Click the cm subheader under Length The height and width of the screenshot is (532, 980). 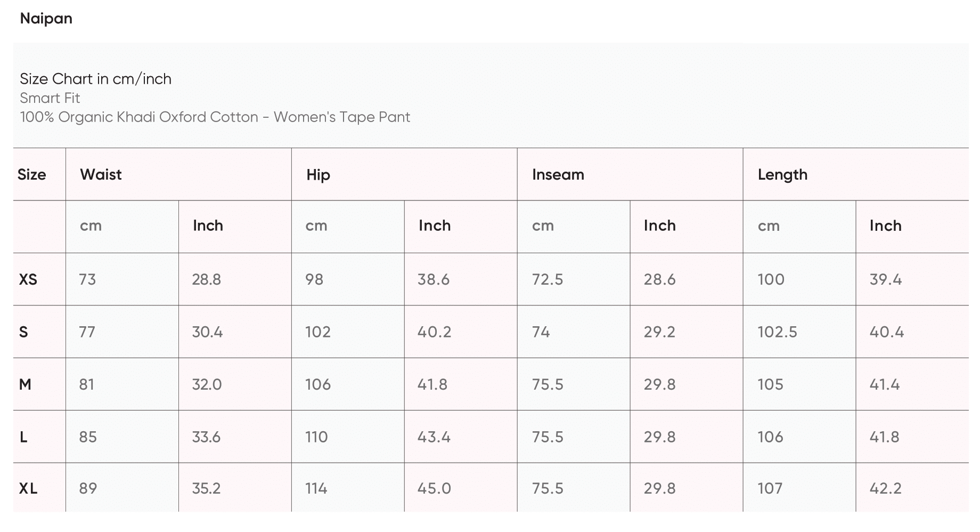[x=769, y=226]
